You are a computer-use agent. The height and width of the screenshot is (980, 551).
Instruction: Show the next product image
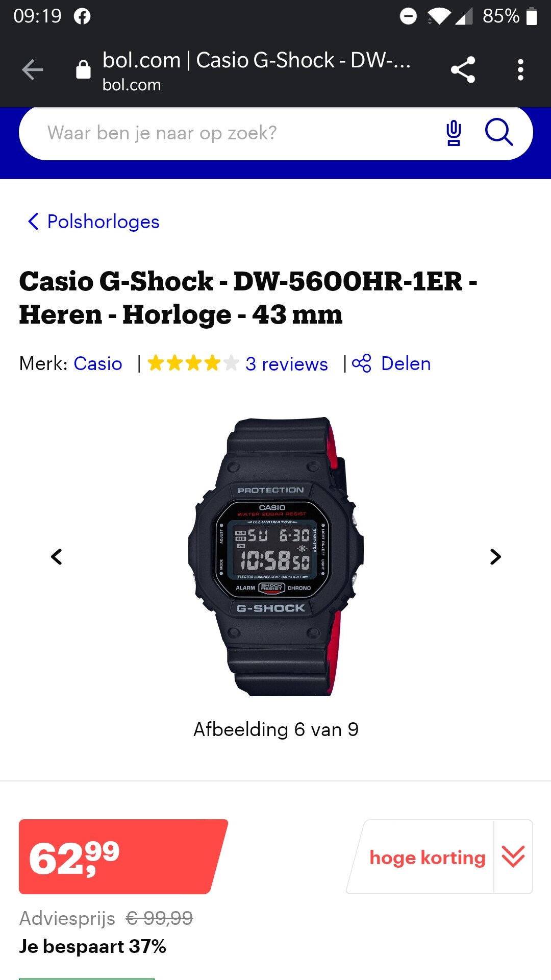[495, 556]
